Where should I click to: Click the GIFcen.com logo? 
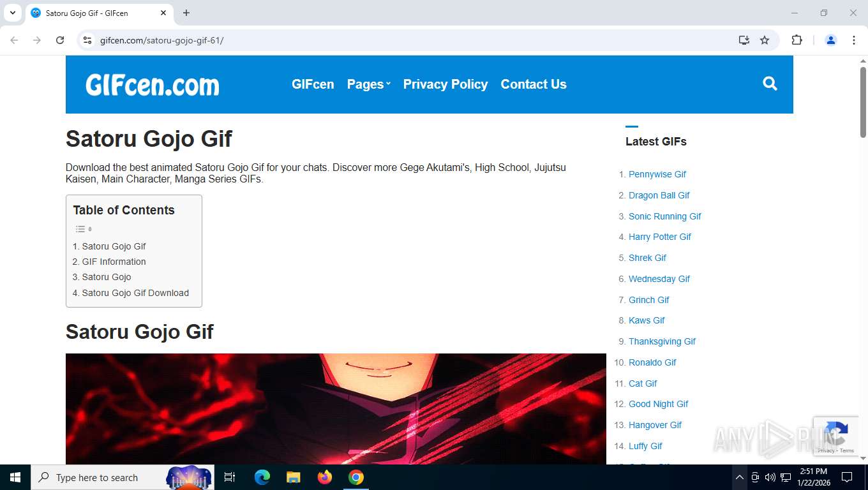point(153,85)
